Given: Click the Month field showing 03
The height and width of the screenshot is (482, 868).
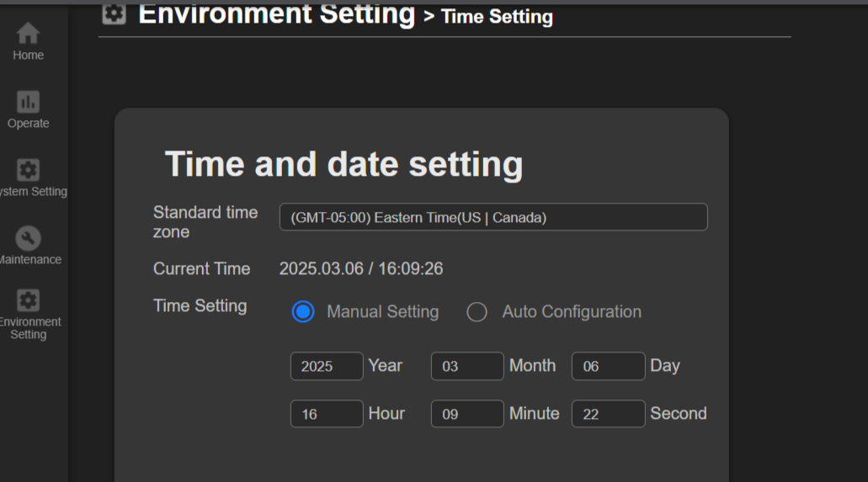Looking at the screenshot, I should [467, 366].
